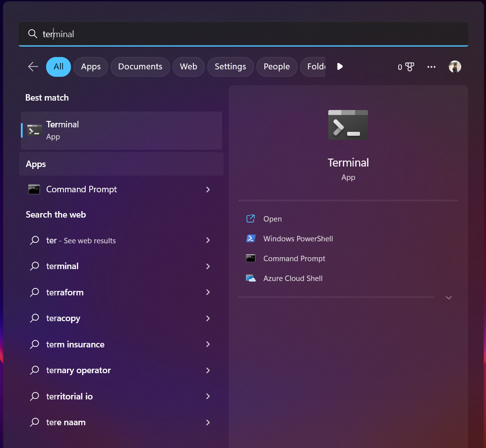The image size is (486, 448).
Task: Click search icon beside 'tere naam'
Action: 34,422
